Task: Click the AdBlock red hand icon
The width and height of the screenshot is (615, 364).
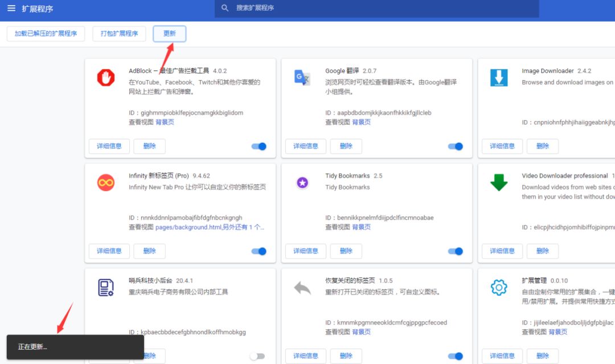Action: [106, 77]
